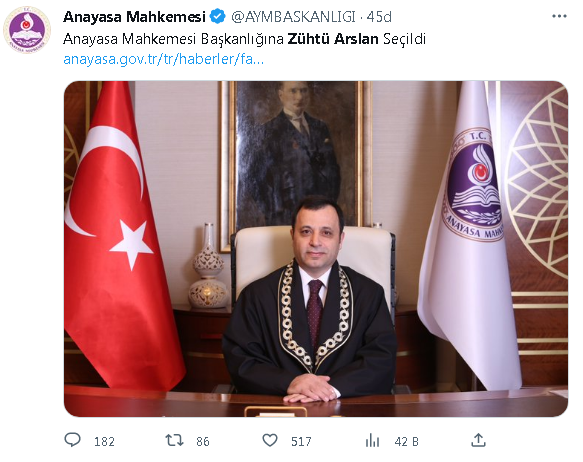Click the Anayasa Mahkemesi profile avatar

(26, 30)
